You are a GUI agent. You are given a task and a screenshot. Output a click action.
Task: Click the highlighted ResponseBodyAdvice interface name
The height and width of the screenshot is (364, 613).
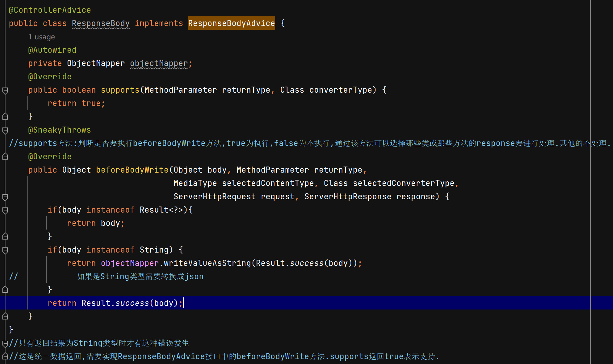[x=231, y=23]
